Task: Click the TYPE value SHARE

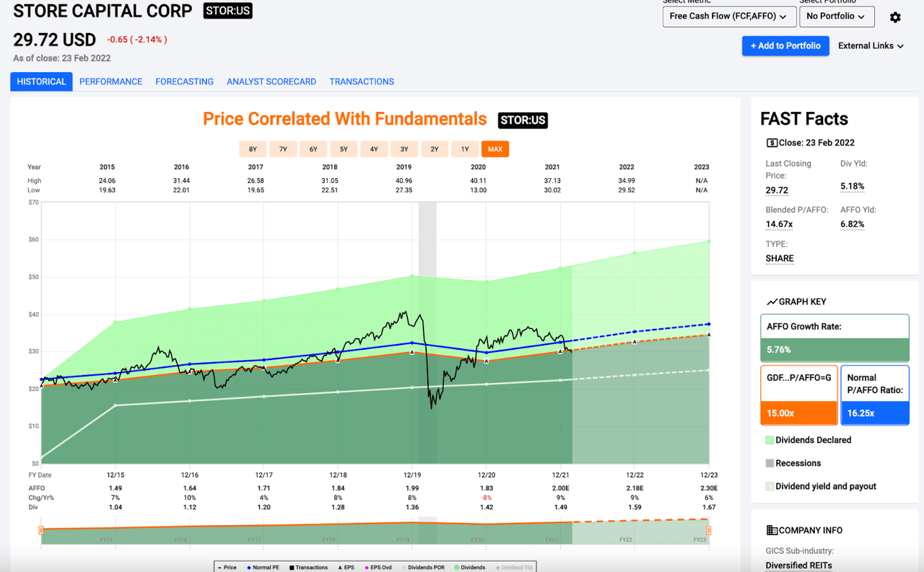Action: 780,258
